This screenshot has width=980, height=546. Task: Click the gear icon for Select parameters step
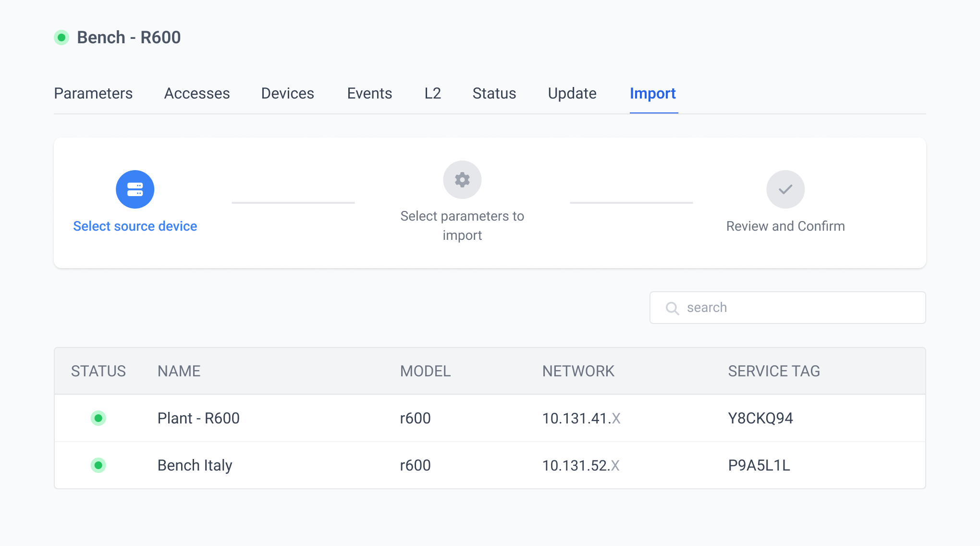pos(462,180)
